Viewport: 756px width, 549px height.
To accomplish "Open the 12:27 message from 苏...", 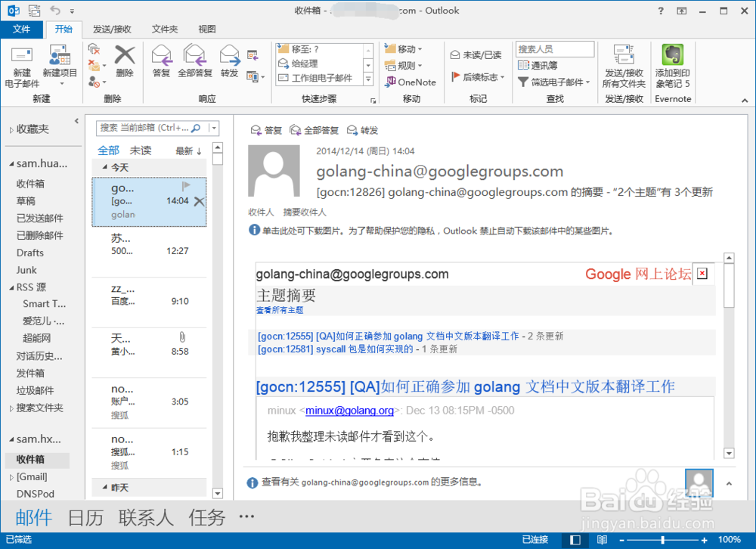I will click(x=149, y=251).
